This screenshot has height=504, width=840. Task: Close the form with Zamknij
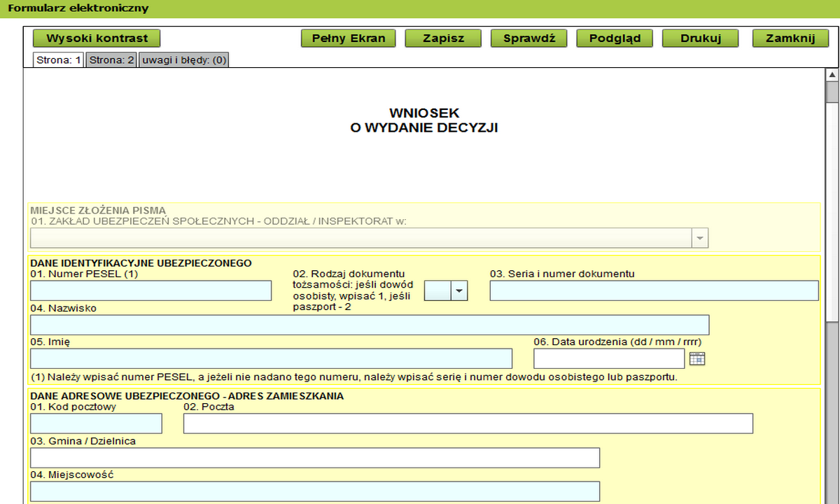point(790,38)
